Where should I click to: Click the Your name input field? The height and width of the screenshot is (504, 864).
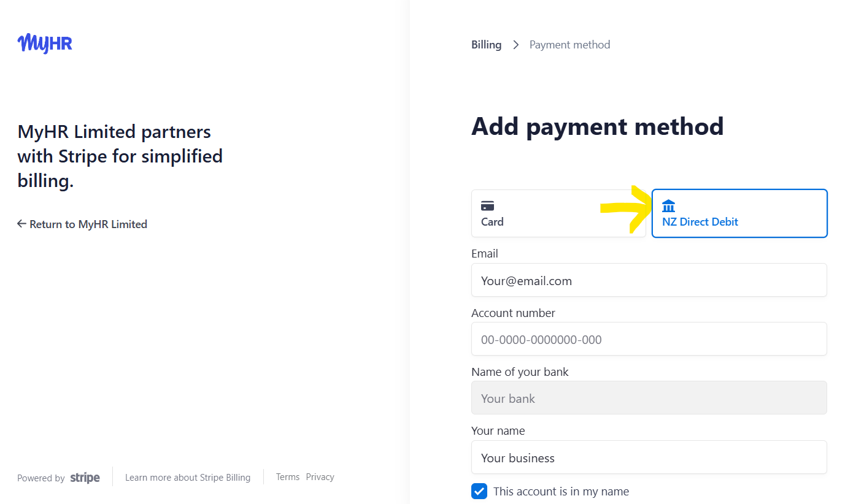click(x=649, y=457)
